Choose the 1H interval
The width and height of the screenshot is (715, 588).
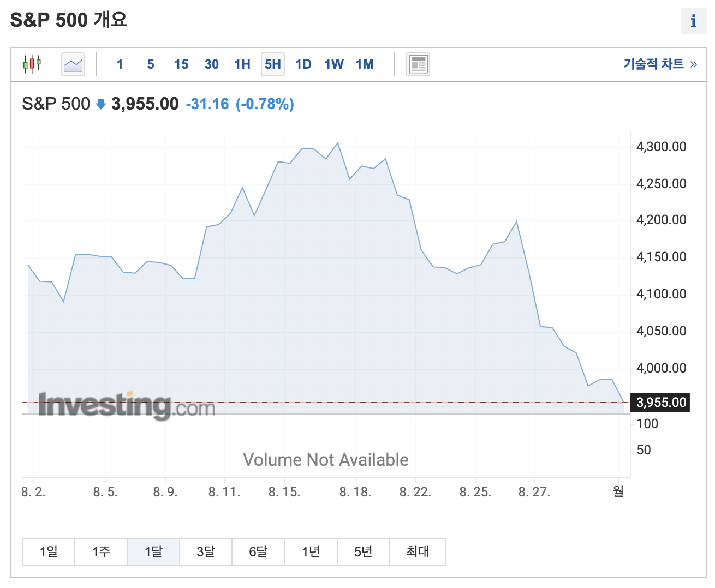click(242, 64)
